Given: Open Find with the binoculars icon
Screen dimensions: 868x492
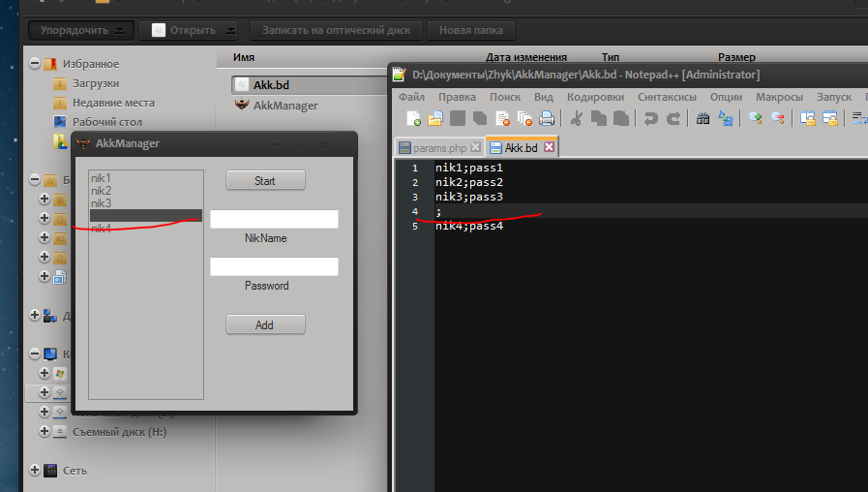Looking at the screenshot, I should pos(703,119).
